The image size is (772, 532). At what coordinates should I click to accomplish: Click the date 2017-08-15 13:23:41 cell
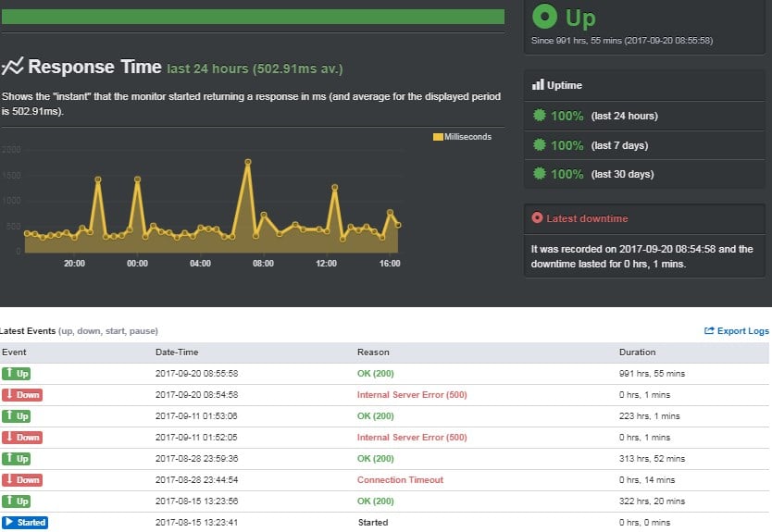click(196, 522)
